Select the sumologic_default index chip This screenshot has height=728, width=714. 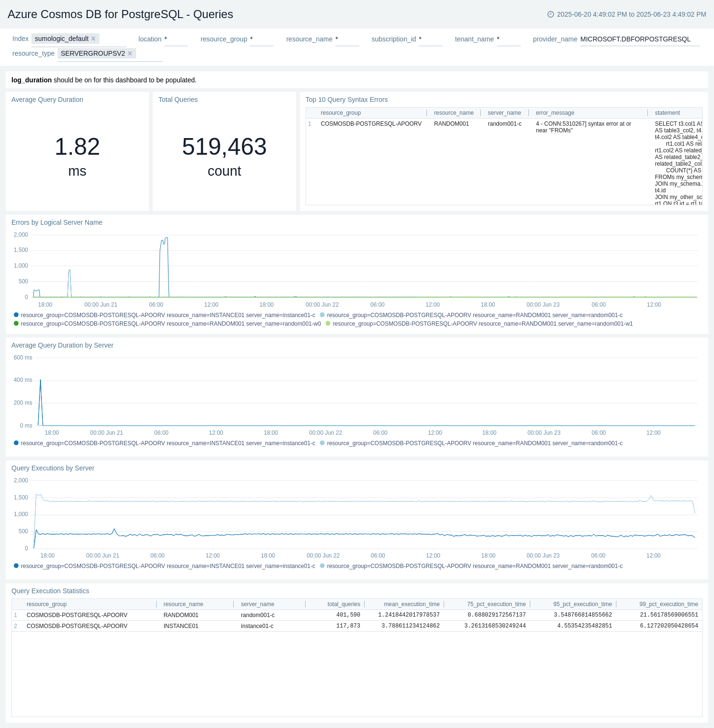[62, 39]
